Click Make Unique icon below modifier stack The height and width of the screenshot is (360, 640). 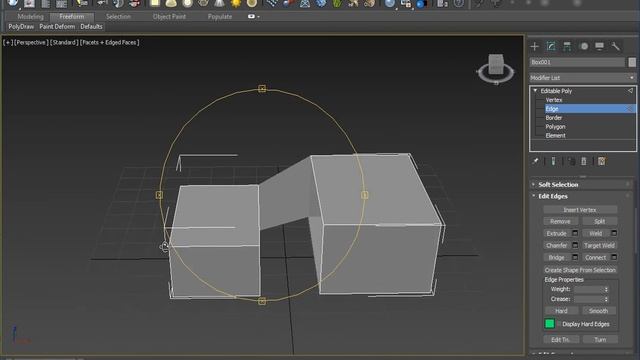571,162
